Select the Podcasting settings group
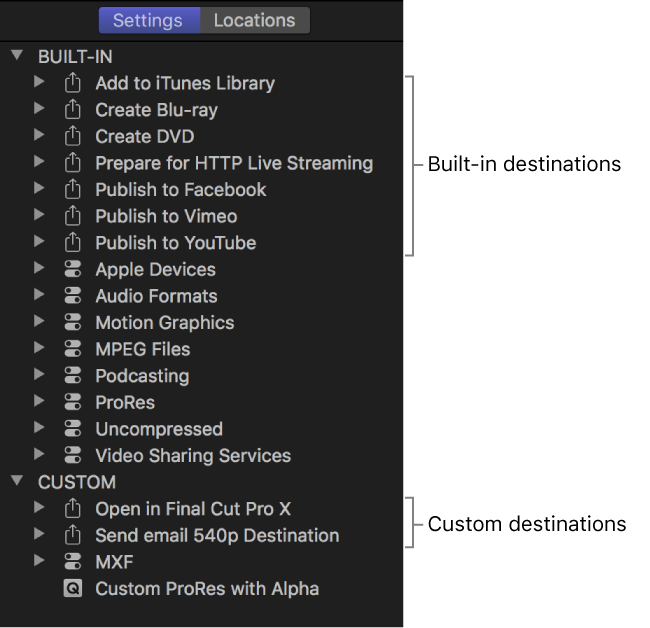Viewport: 650px width, 628px height. pyautogui.click(x=142, y=376)
